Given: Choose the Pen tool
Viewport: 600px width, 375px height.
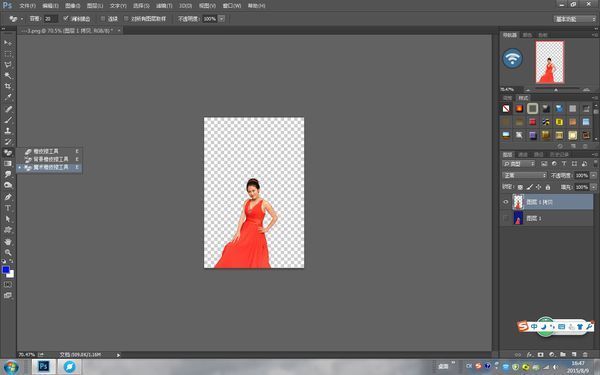Looking at the screenshot, I should tap(8, 197).
